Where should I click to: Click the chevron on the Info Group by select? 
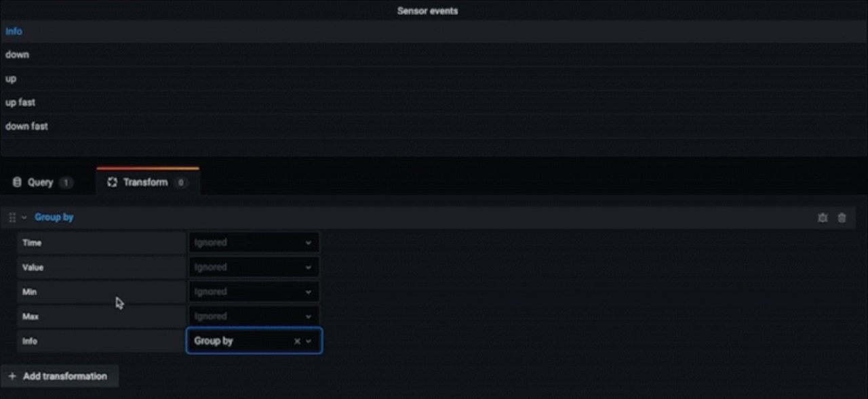309,341
